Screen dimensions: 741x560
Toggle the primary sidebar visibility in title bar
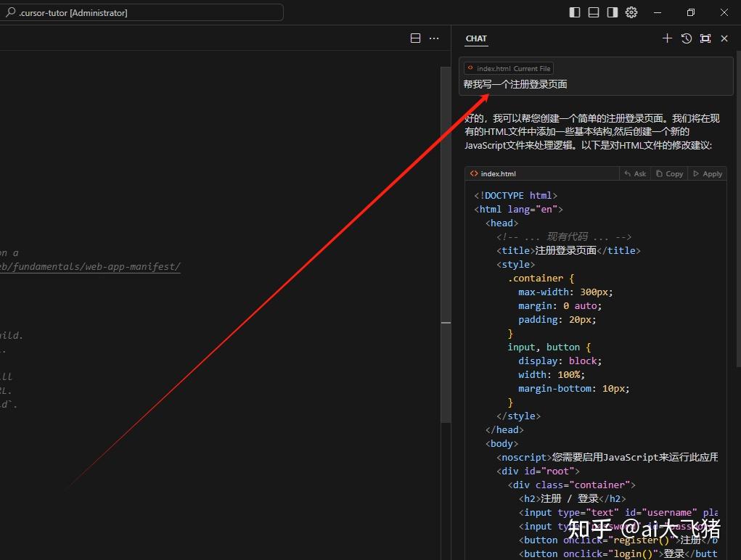tap(573, 12)
